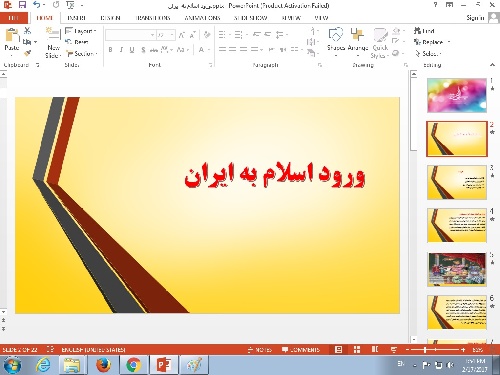This screenshot has width=500, height=375.
Task: Open Windows Explorer folder on taskbar
Action: click(72, 365)
